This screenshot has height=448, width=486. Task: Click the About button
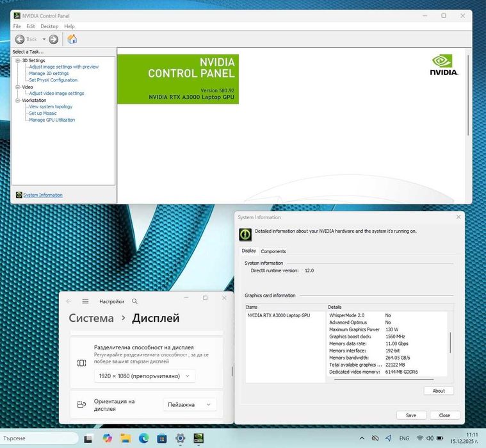coord(439,391)
